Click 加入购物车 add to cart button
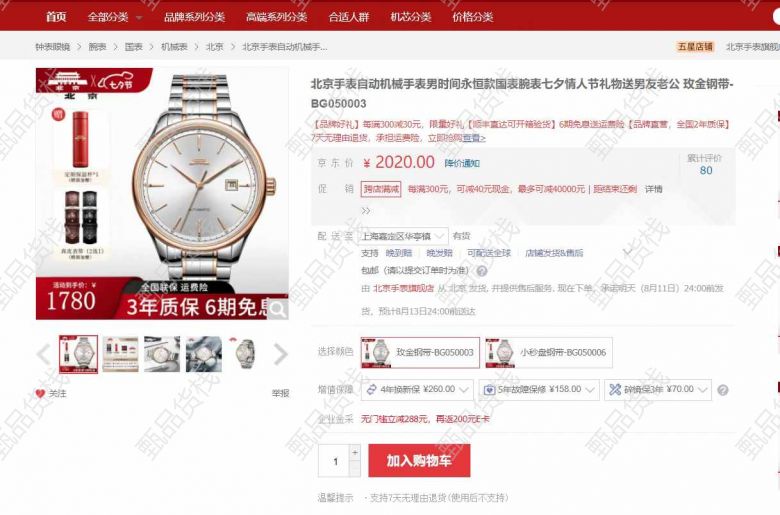 pos(419,461)
